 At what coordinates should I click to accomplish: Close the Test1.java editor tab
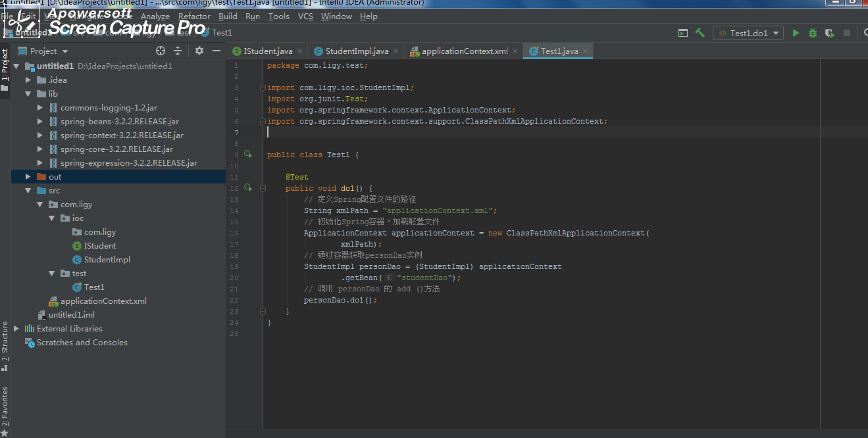(x=585, y=51)
